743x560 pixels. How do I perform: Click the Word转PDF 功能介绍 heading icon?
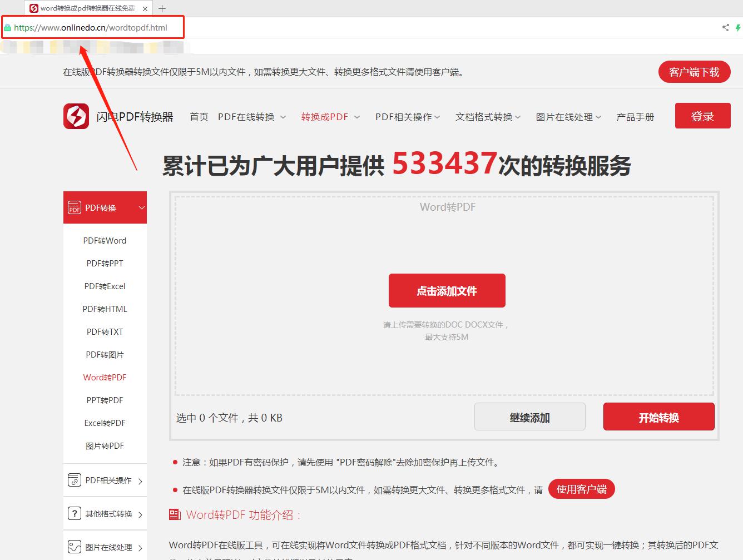(175, 515)
